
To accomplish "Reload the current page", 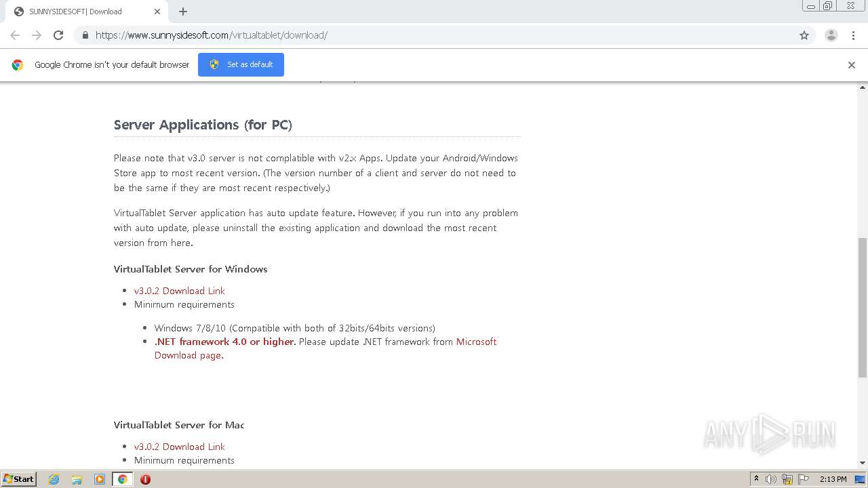I will 58,35.
